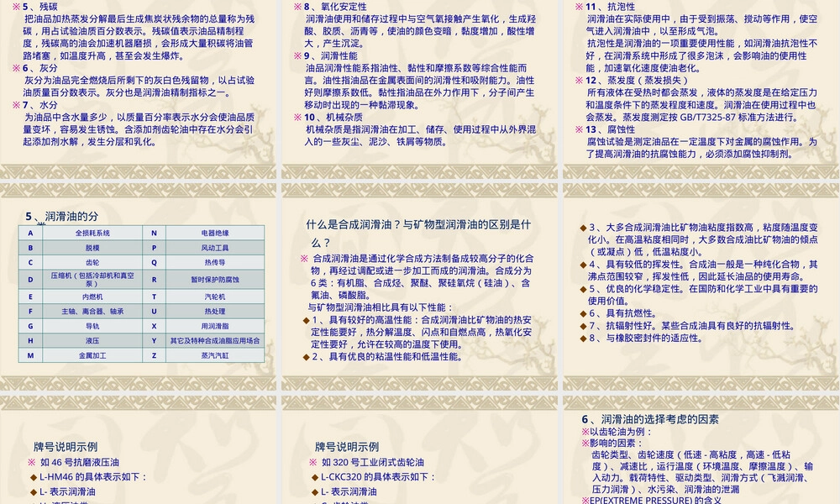Click table cell 热传导 in row Q
The width and height of the screenshot is (840, 504).
pos(215,262)
